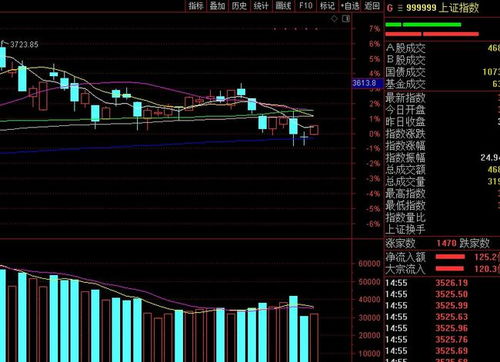Image resolution: width=500 pixels, height=362 pixels.
Task: Select the 标记 mark tool
Action: [x=327, y=6]
